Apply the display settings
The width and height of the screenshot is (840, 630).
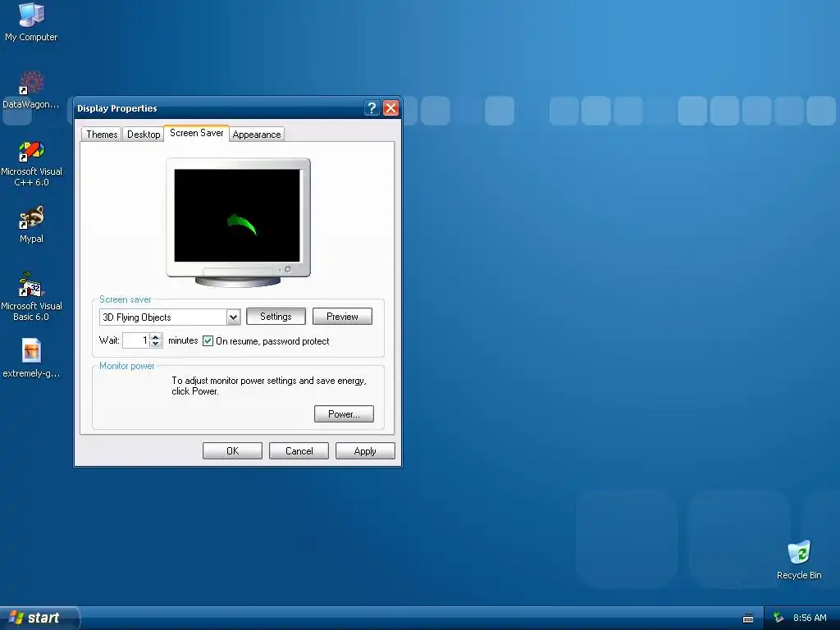coord(365,451)
